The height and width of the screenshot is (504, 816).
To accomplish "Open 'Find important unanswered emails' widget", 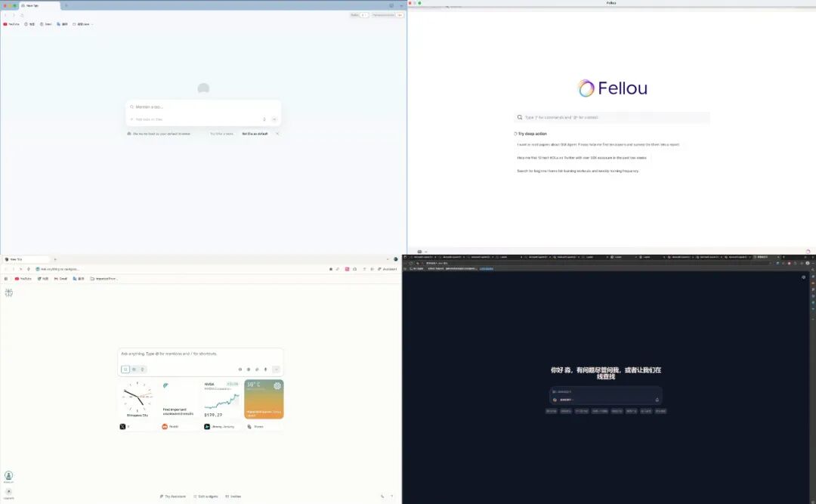I will click(180, 400).
